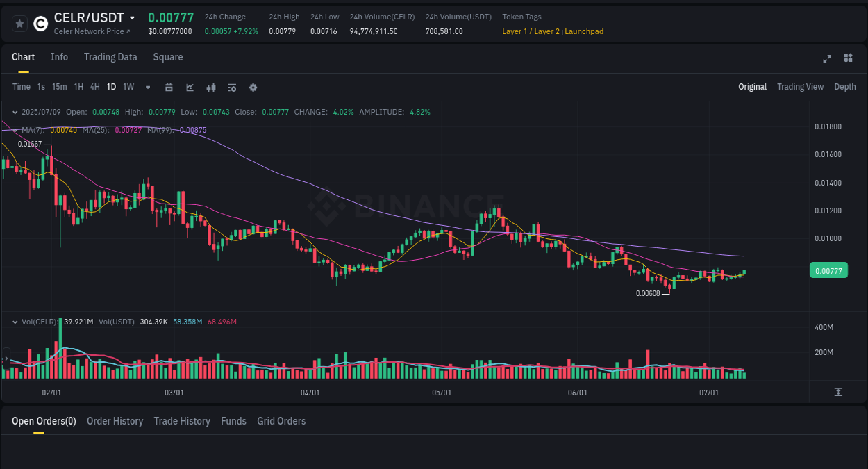
Task: Open the grid layout widget icon
Action: pyautogui.click(x=848, y=59)
